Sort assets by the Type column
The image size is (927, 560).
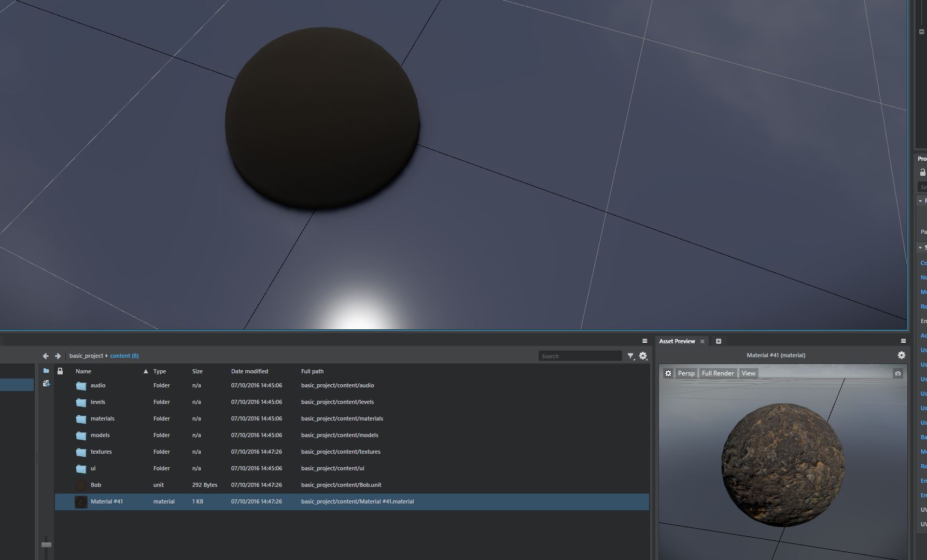point(160,371)
